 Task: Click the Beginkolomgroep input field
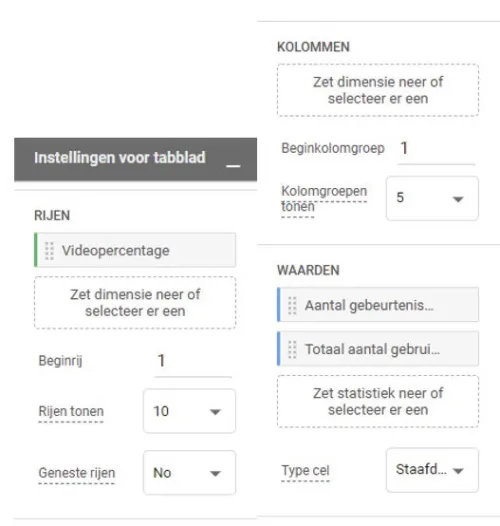(436, 149)
